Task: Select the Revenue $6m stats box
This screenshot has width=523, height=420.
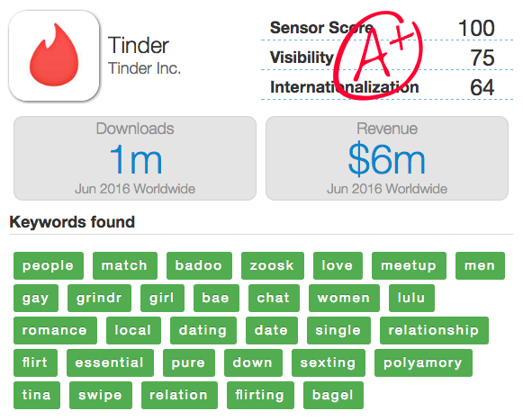Action: pyautogui.click(x=387, y=158)
